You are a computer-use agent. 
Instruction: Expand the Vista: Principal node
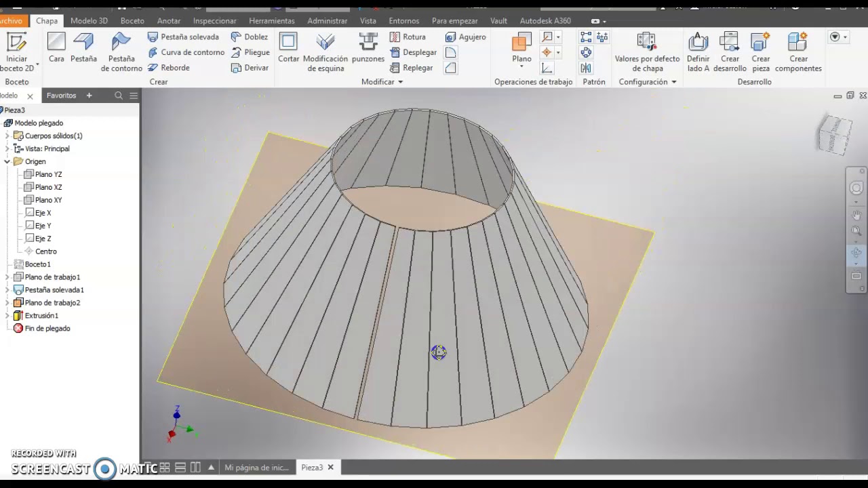click(7, 149)
